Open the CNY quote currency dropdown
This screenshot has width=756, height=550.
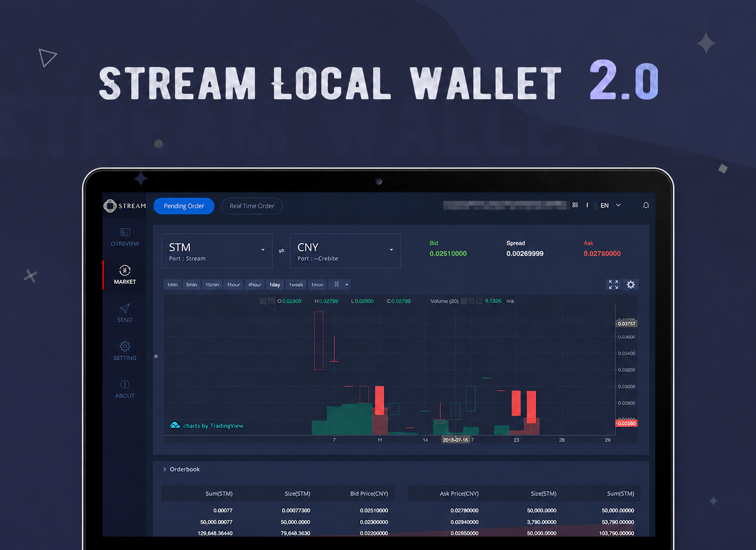click(346, 251)
